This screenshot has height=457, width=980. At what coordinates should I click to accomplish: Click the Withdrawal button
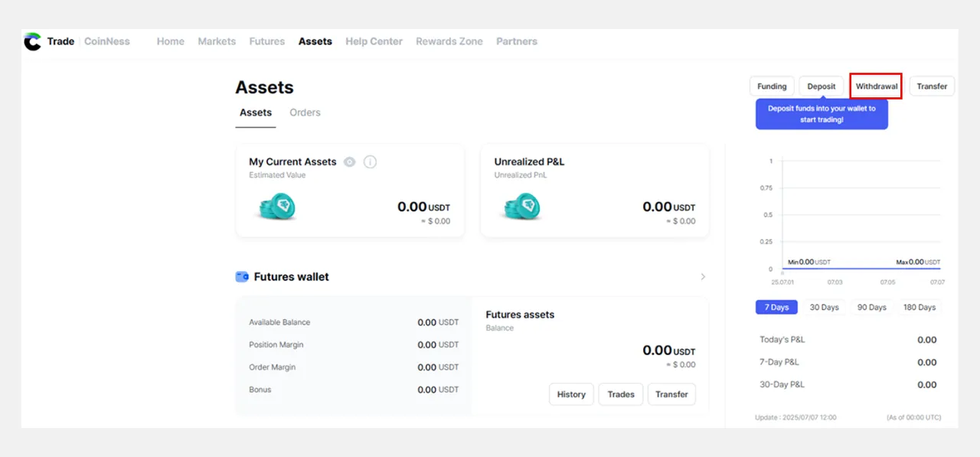876,87
